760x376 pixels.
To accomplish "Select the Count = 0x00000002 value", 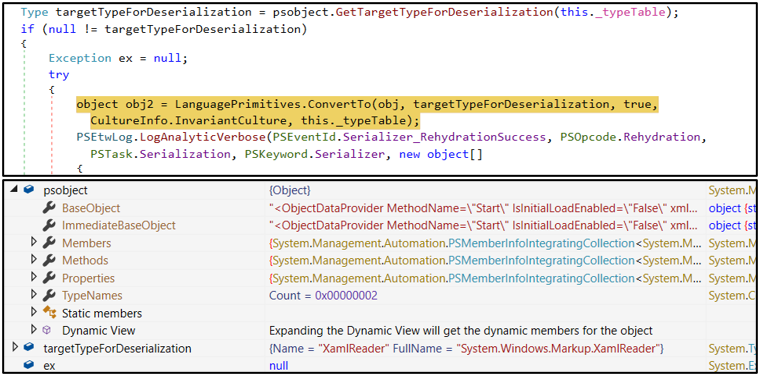I will click(x=323, y=295).
